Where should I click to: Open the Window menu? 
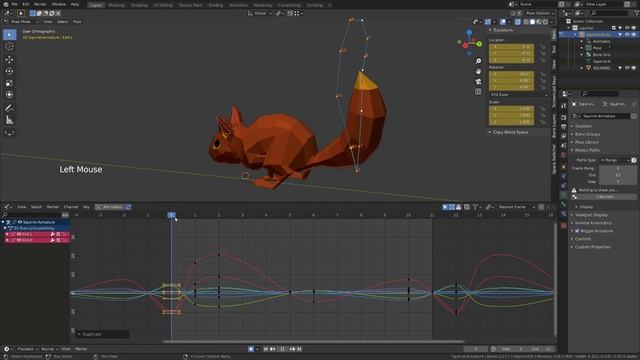pyautogui.click(x=59, y=4)
